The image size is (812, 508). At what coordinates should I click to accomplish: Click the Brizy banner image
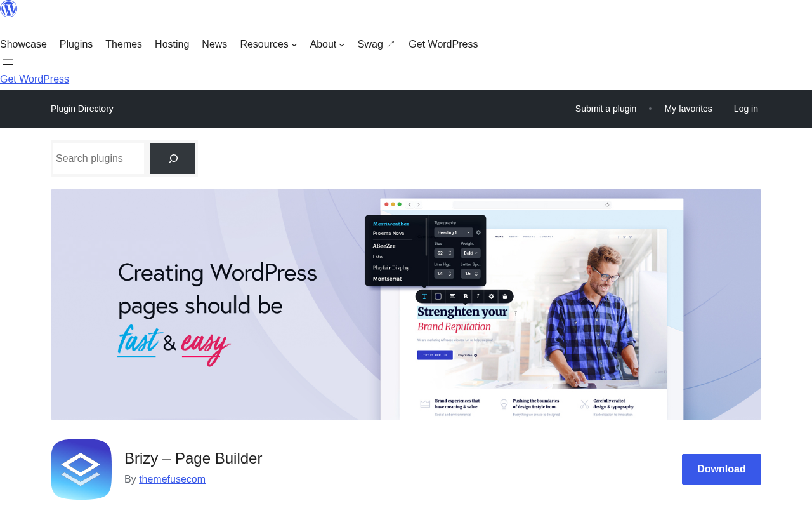pos(406,304)
